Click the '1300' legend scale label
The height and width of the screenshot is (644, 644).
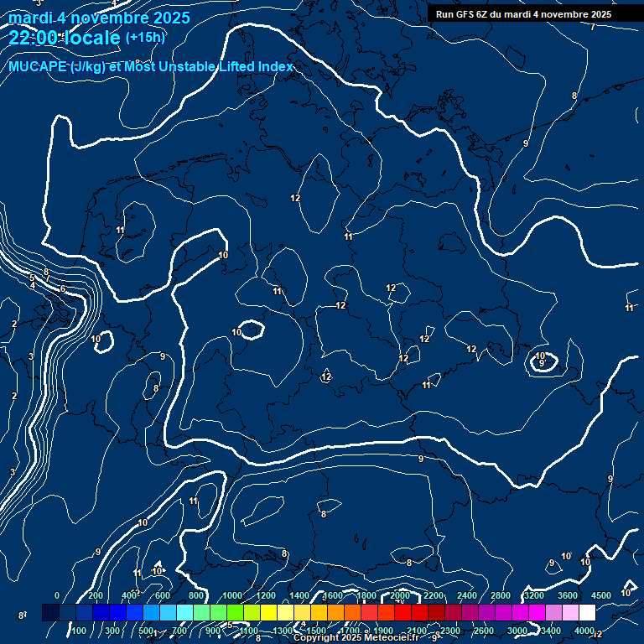(282, 631)
